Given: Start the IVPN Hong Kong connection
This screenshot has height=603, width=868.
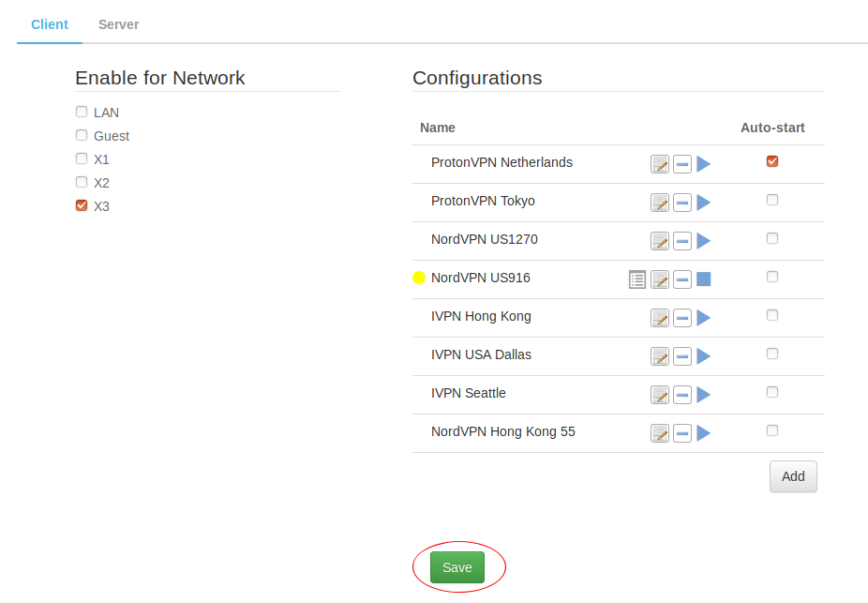Looking at the screenshot, I should click(704, 318).
